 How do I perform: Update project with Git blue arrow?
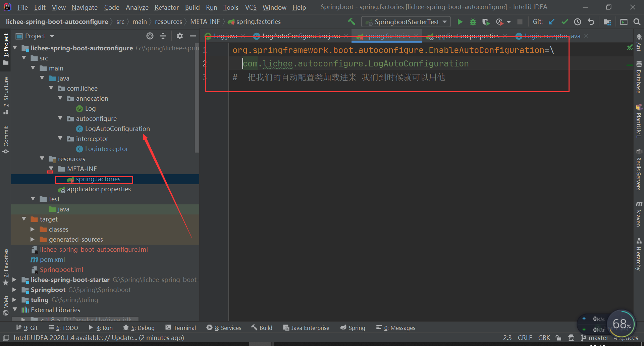(551, 22)
